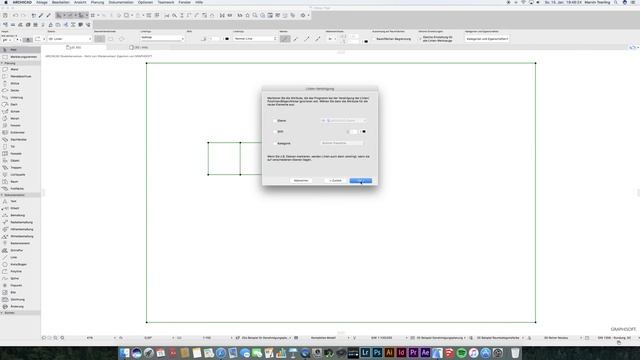Select the Wand tool in toolbox

tap(14, 69)
